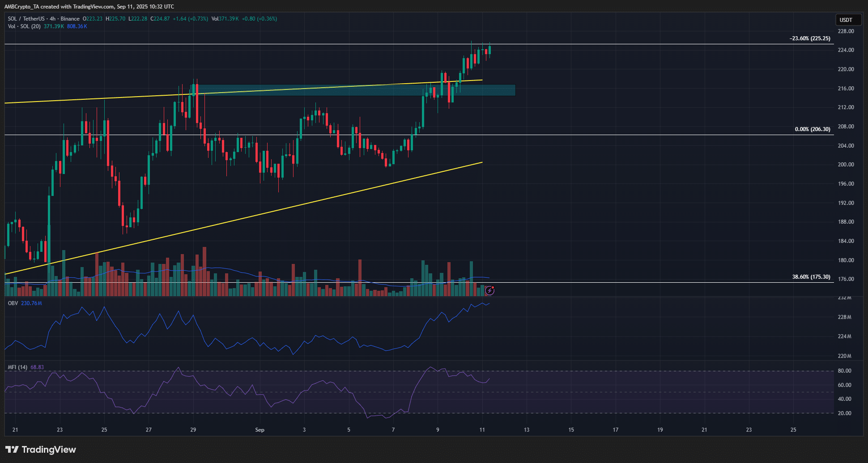Click the 0.00% (206.30) Fibonacci label
The width and height of the screenshot is (868, 463).
(812, 129)
